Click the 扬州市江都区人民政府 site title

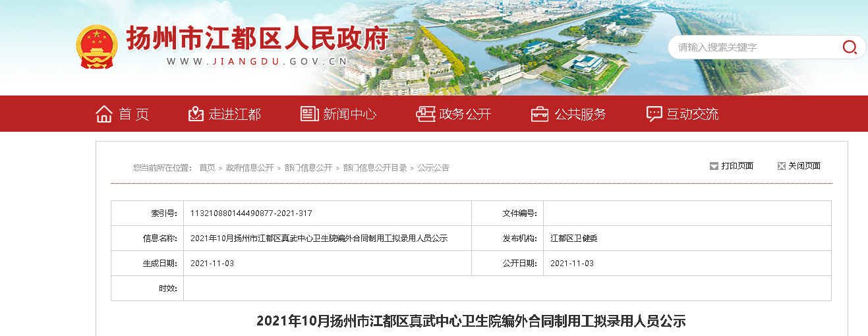[x=257, y=40]
